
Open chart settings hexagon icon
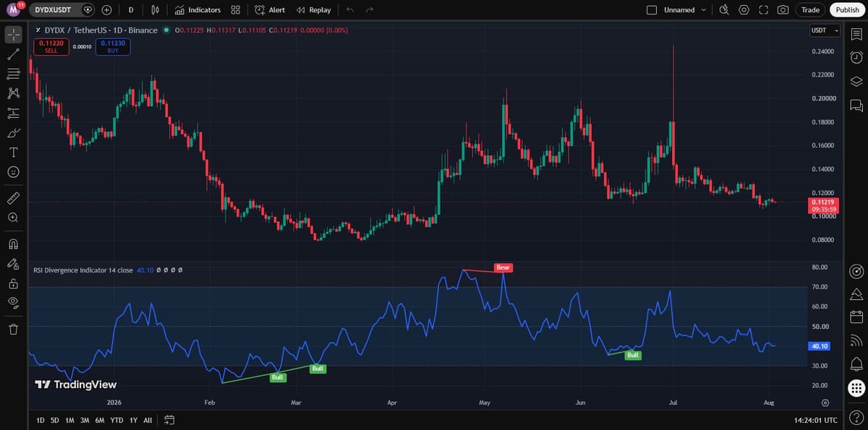pos(744,10)
